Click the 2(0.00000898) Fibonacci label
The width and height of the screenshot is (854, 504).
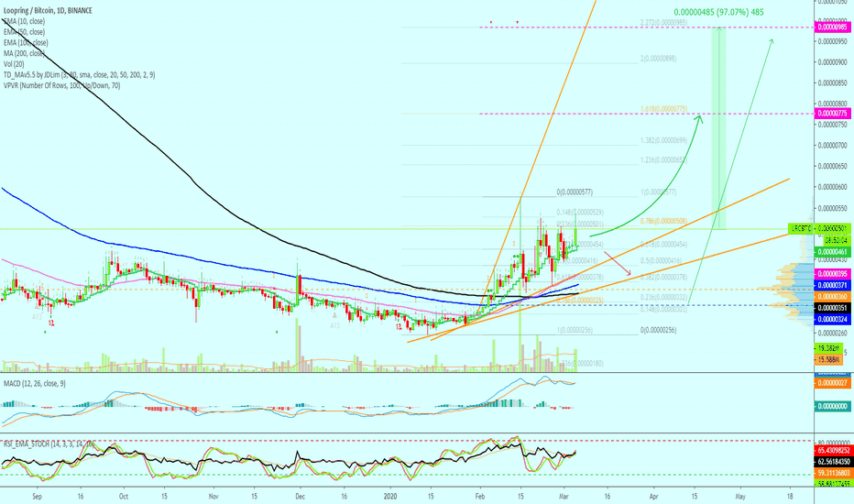click(659, 59)
